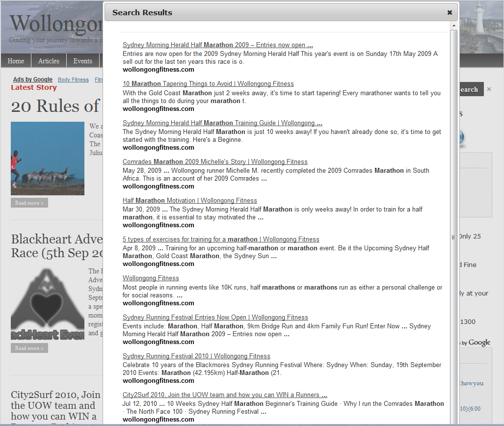The image size is (504, 426).
Task: Open the Articles navigation tab
Action: pyautogui.click(x=49, y=61)
